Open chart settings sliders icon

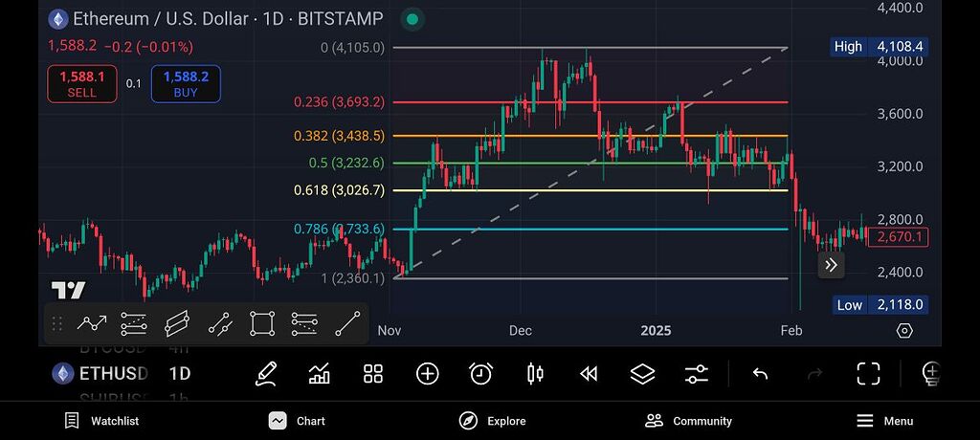coord(697,374)
